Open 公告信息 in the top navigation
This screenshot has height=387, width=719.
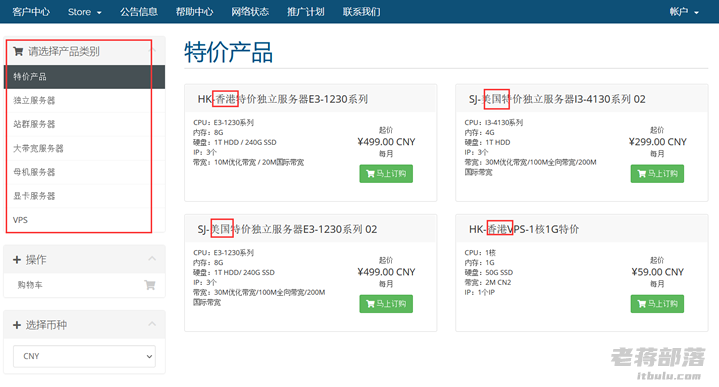click(x=138, y=12)
